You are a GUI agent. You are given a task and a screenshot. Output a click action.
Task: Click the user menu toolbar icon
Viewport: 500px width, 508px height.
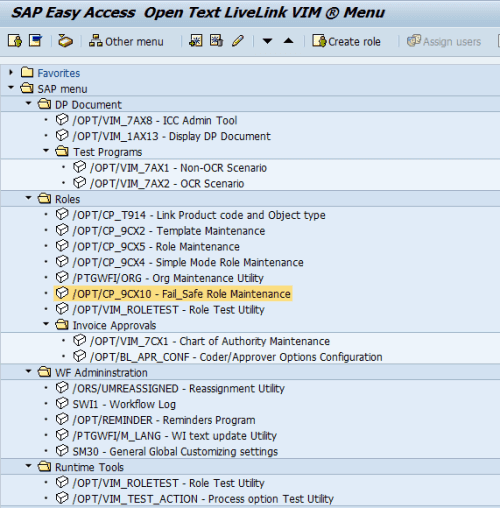tap(15, 41)
